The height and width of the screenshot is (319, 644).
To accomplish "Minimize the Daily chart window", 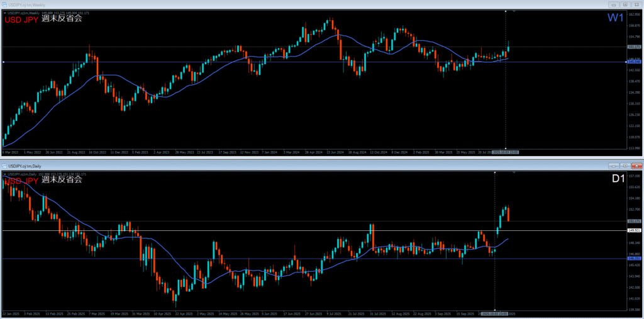I will coord(613,165).
